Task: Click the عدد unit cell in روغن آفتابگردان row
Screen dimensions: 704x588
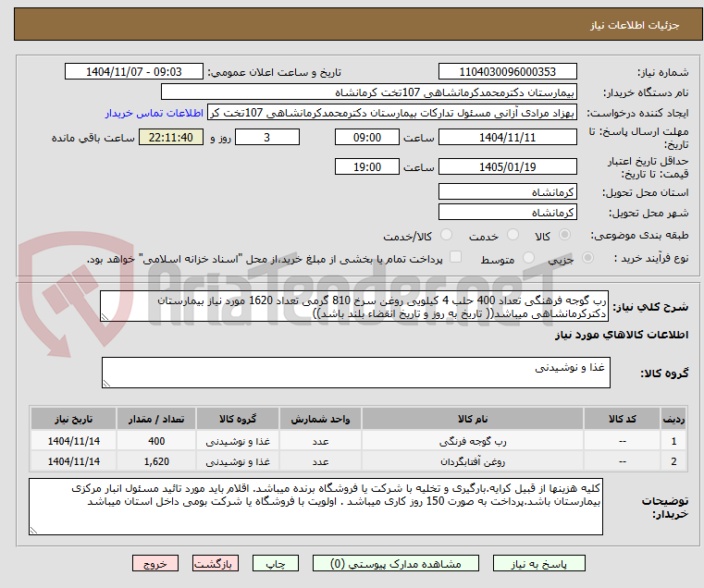Action: coord(321,461)
